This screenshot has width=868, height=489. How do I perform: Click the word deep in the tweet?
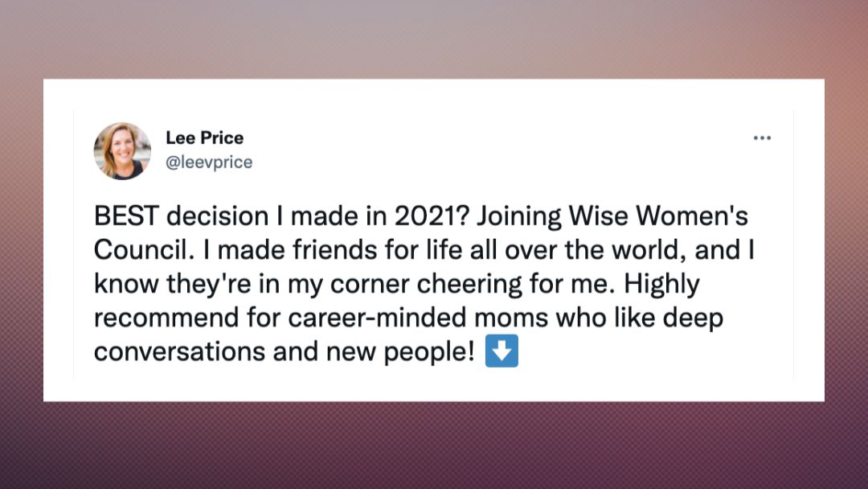click(x=693, y=319)
